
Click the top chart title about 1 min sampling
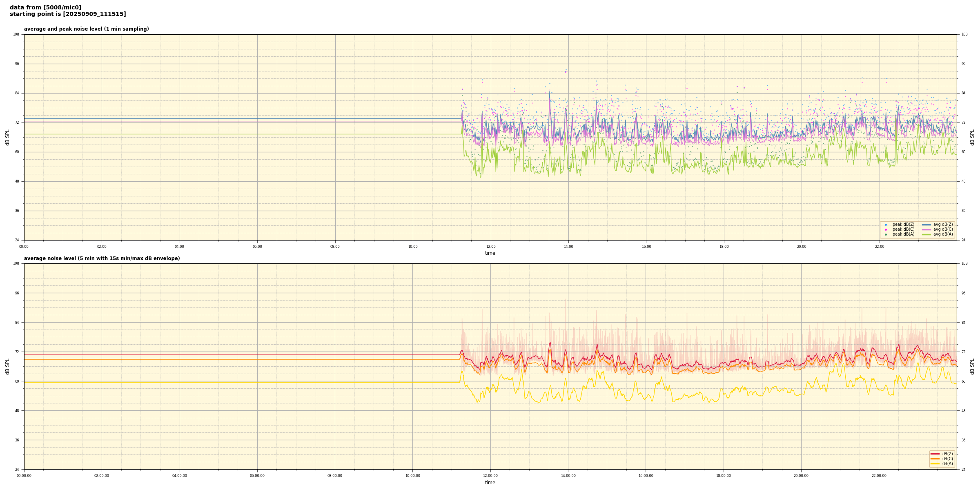click(86, 29)
